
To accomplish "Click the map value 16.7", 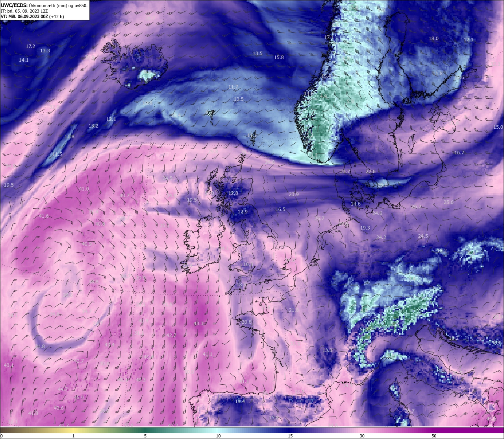I will tap(459, 153).
